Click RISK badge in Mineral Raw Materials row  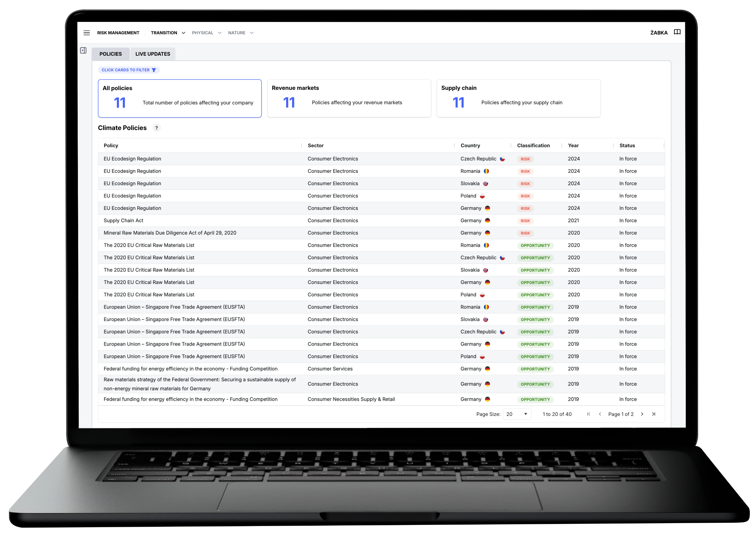525,233
